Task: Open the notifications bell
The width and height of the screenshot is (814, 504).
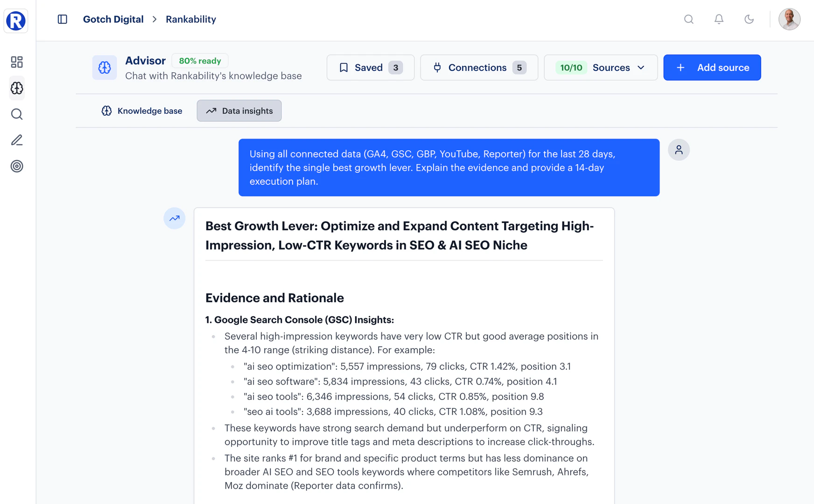Action: (719, 19)
